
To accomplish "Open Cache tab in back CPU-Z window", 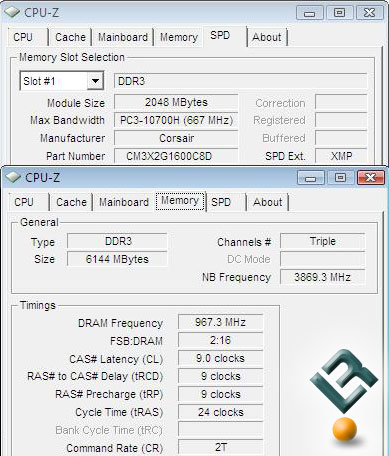I will [x=70, y=37].
